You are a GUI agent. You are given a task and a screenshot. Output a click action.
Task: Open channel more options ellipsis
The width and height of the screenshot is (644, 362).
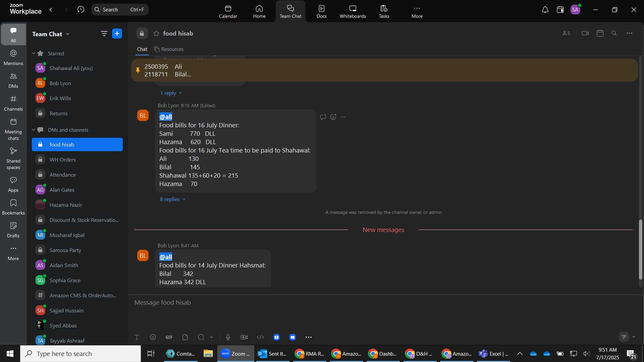[630, 33]
